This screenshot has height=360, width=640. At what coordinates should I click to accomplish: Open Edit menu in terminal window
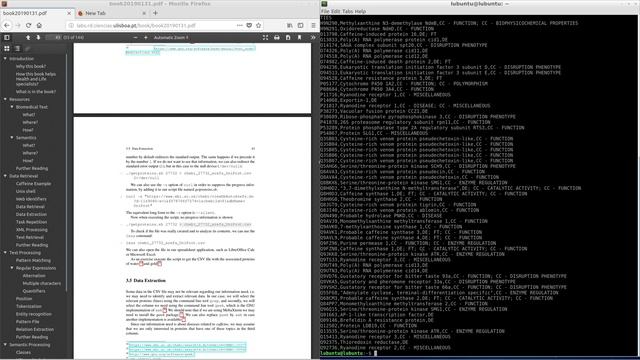coord(336,11)
